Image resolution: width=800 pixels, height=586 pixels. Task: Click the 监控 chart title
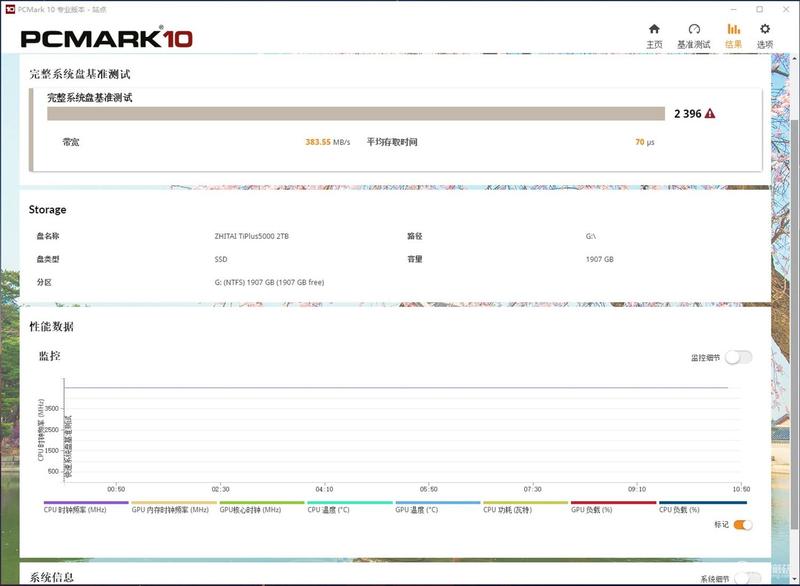pos(50,356)
